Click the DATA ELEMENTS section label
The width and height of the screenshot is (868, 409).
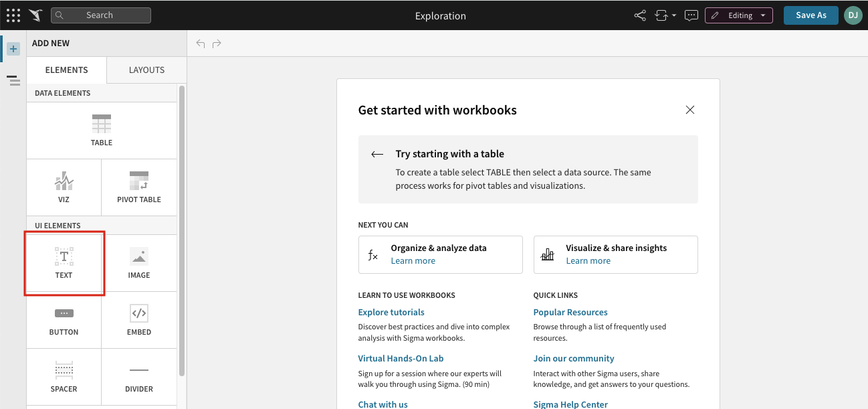point(63,93)
